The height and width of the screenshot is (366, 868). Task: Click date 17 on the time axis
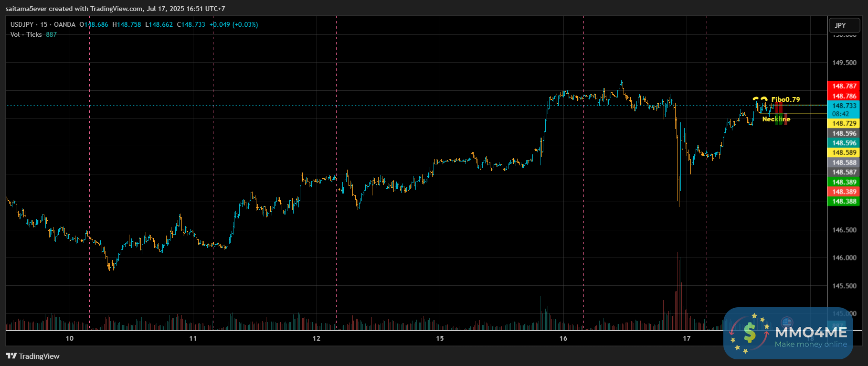(x=687, y=338)
